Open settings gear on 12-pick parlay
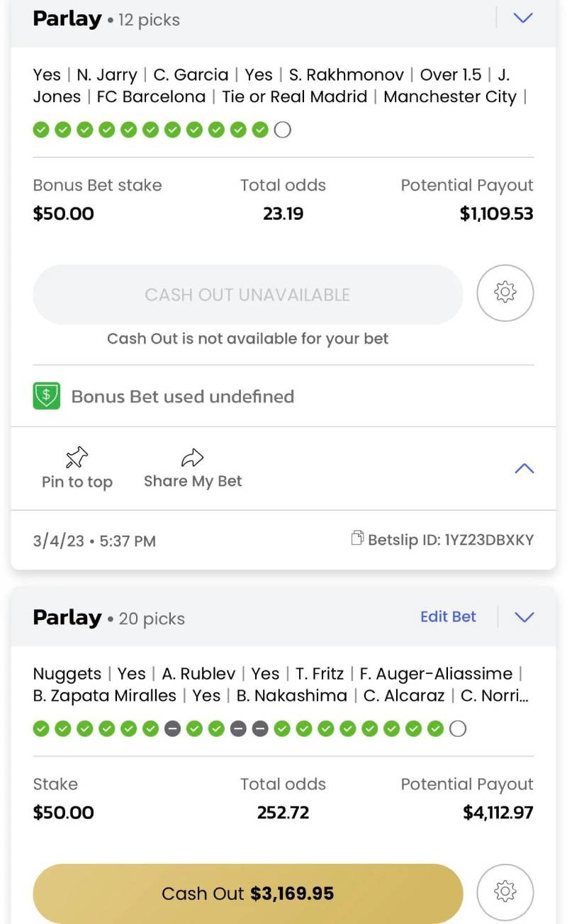Viewport: 567px width, 924px height. 505,293
